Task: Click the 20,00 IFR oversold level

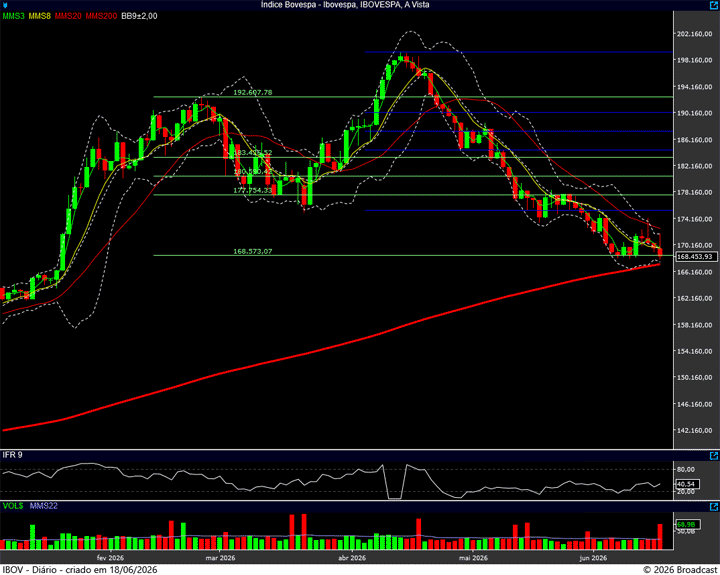Action: [686, 491]
